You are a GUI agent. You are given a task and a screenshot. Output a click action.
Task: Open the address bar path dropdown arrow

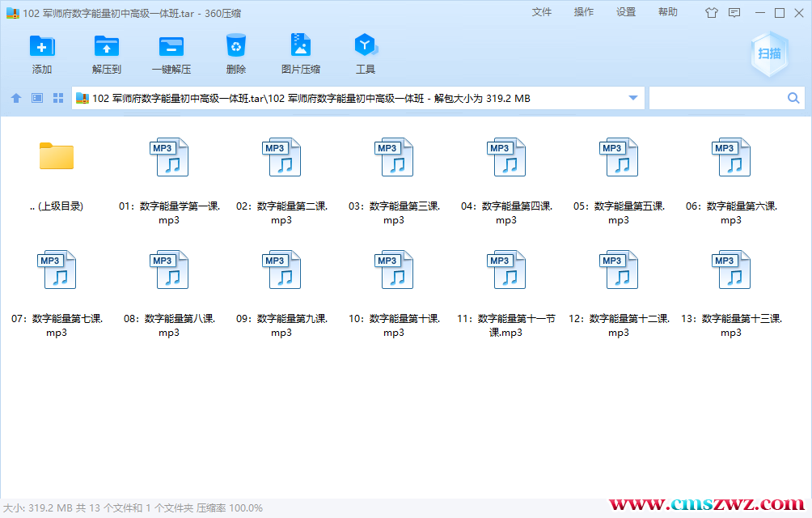(633, 97)
